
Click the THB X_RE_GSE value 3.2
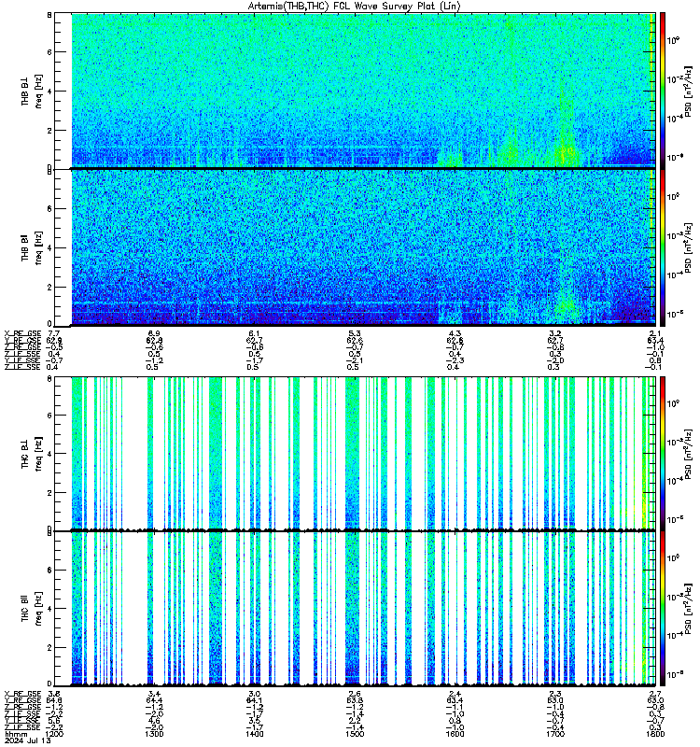pos(554,333)
